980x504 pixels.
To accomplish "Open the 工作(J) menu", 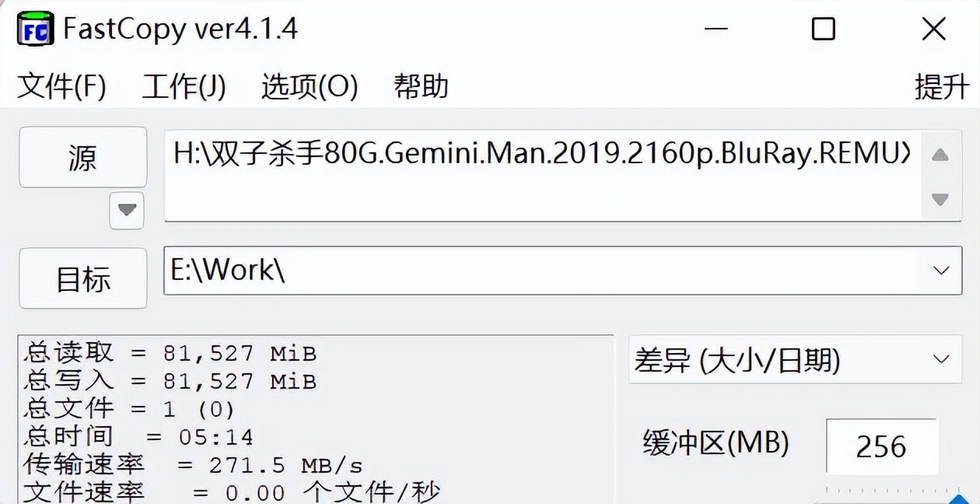I will pos(184,86).
